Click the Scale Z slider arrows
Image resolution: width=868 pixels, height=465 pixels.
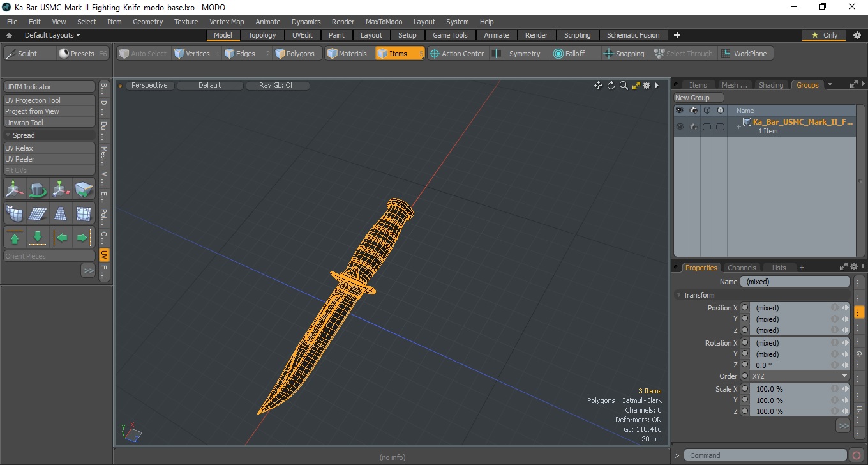pyautogui.click(x=845, y=411)
